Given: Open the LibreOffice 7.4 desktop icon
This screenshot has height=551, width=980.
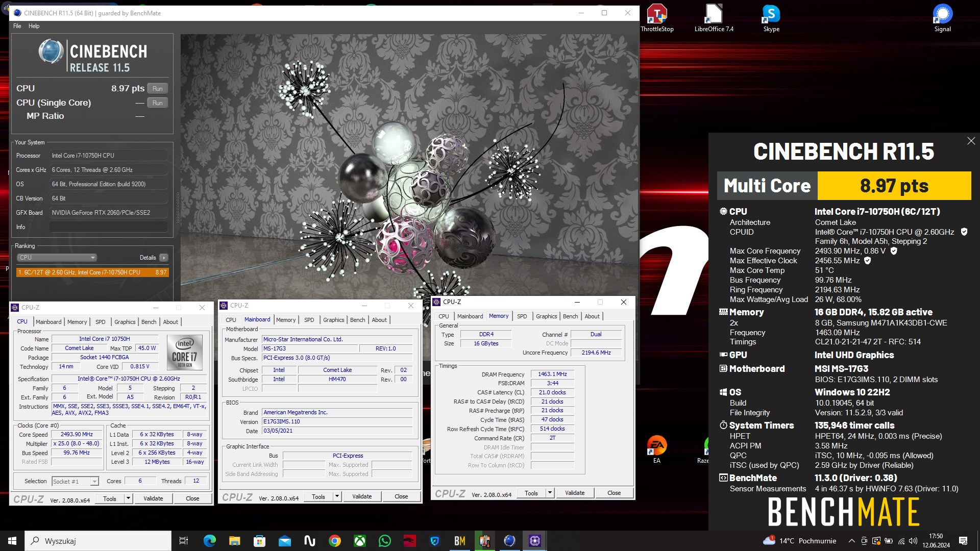Looking at the screenshot, I should click(x=714, y=18).
